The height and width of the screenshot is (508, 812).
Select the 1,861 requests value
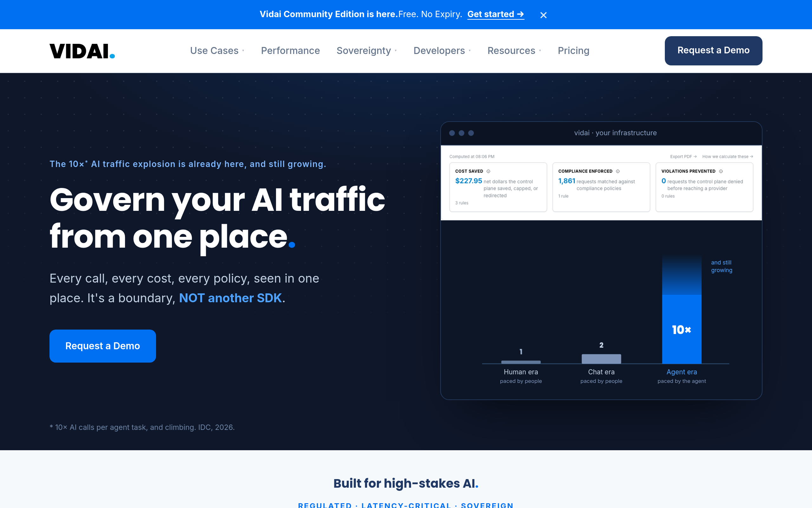[x=566, y=181]
